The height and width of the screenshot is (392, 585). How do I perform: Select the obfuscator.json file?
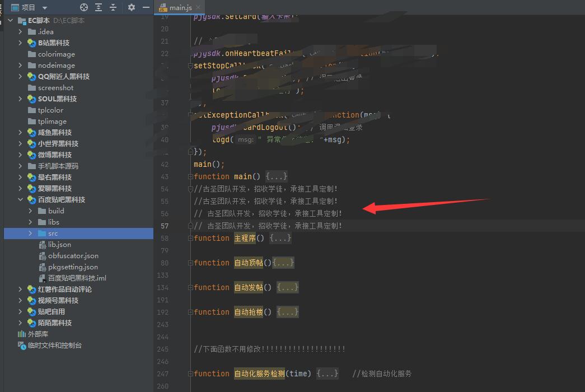coord(73,256)
